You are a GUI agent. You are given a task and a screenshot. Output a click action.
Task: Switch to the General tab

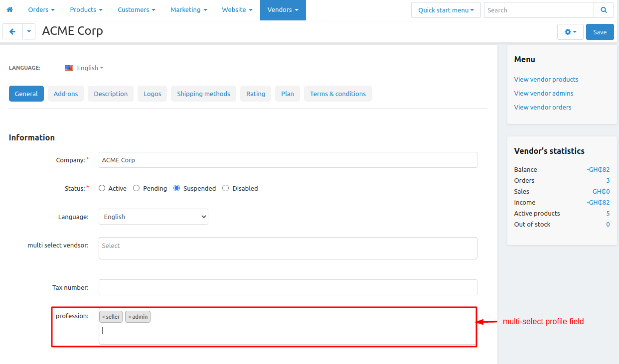coord(26,94)
